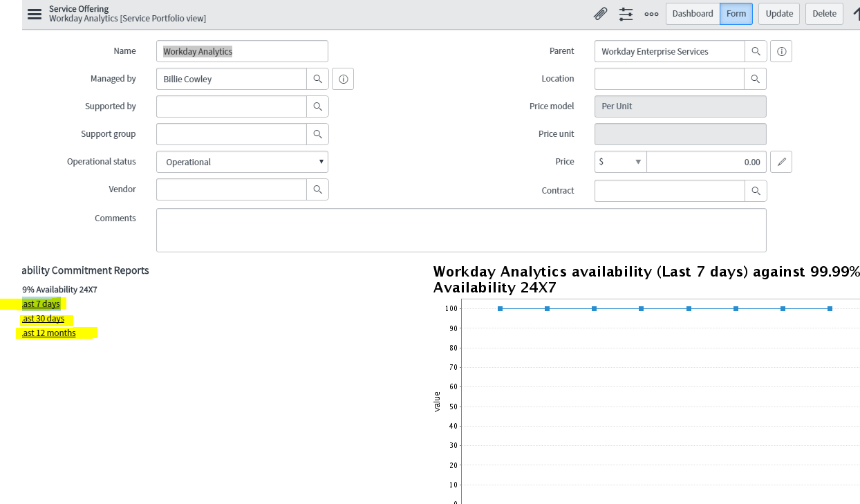Click the Delete button
Viewport: 860px width, 504px height.
point(824,14)
